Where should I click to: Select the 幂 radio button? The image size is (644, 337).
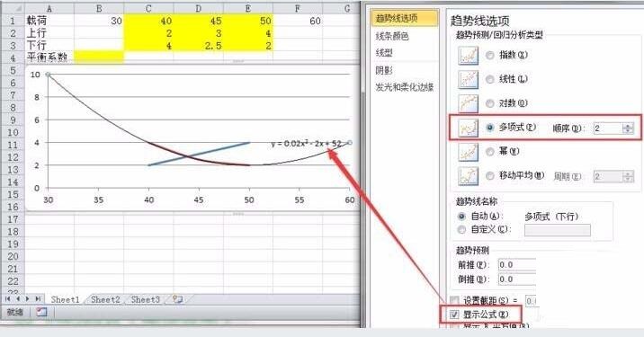489,152
